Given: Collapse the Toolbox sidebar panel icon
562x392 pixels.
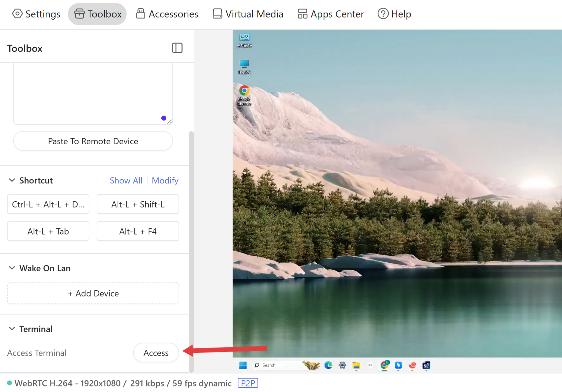Looking at the screenshot, I should click(177, 48).
